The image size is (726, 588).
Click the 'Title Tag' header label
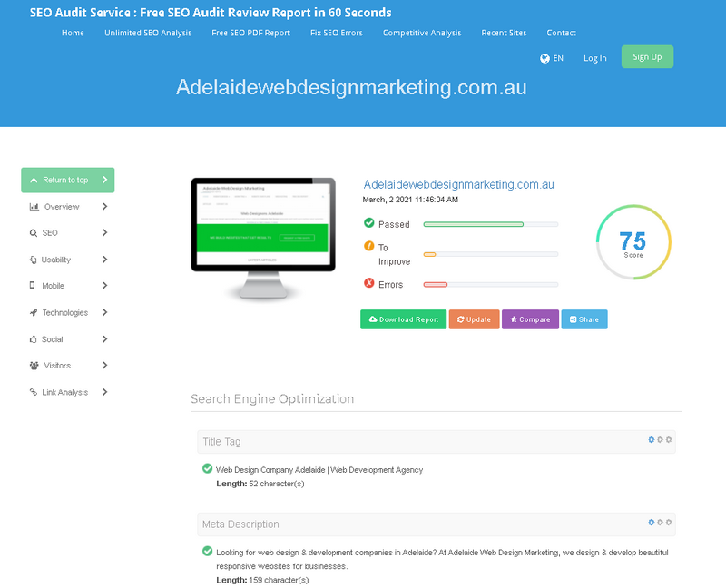coord(221,442)
